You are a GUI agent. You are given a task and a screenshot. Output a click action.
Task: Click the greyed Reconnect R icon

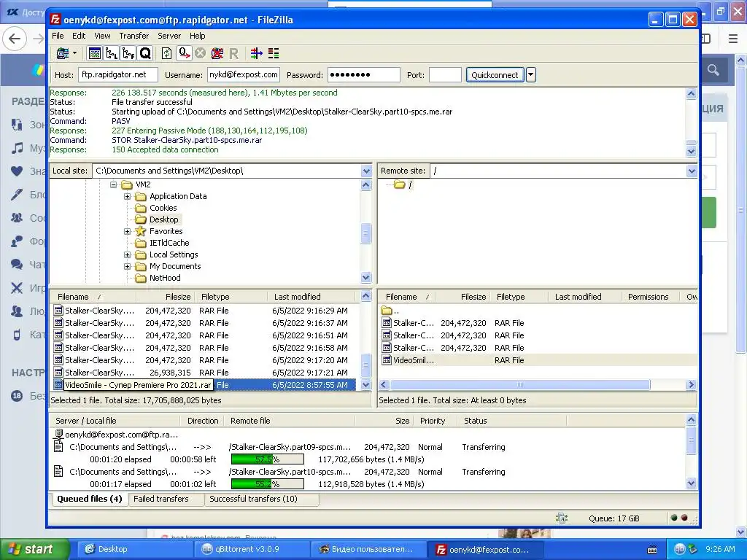pyautogui.click(x=233, y=53)
